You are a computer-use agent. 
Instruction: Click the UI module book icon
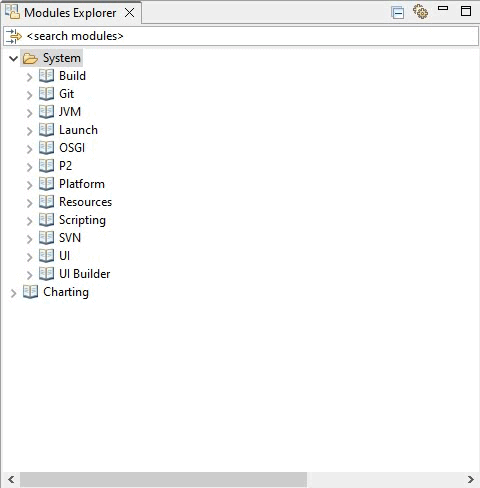[46, 256]
